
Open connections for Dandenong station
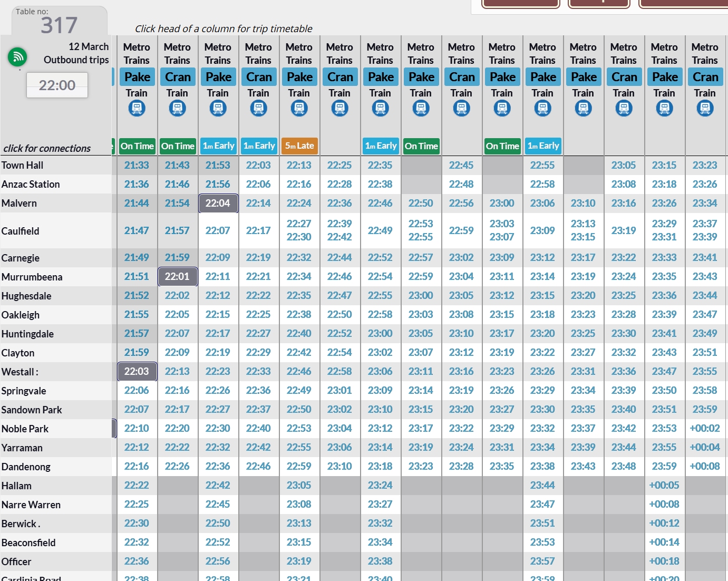pyautogui.click(x=26, y=467)
